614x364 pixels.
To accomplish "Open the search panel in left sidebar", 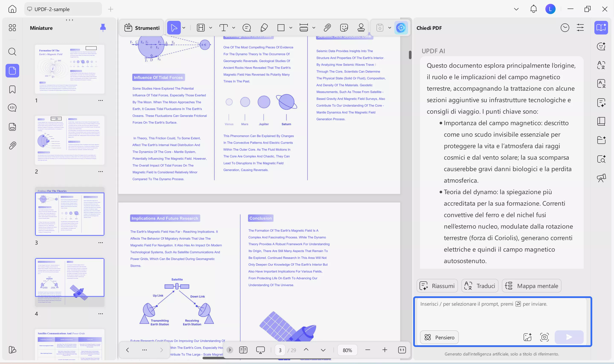I will point(12,52).
